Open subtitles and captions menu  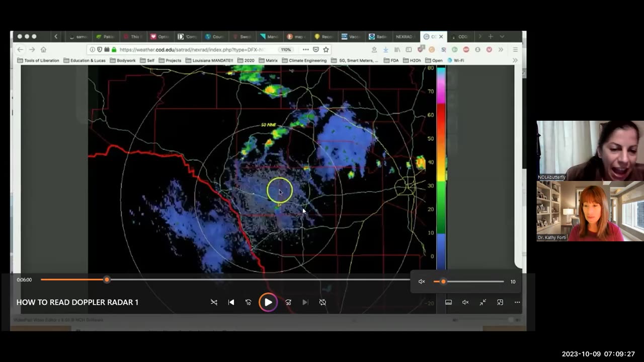[x=448, y=302]
